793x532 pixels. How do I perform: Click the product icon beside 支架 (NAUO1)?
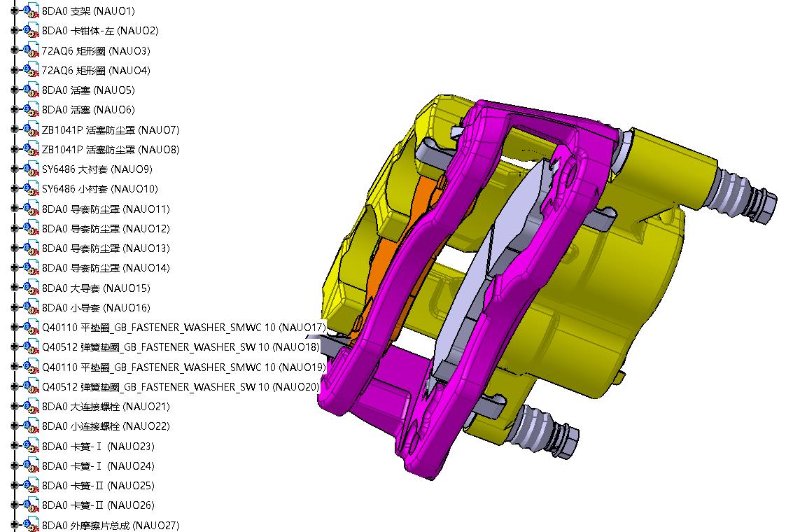(31, 11)
